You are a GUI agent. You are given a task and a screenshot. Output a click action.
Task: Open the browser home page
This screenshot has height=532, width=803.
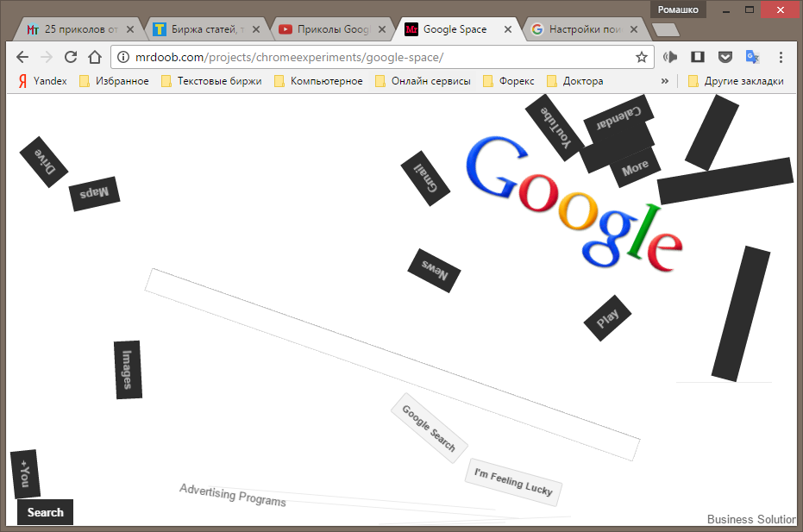pyautogui.click(x=95, y=57)
